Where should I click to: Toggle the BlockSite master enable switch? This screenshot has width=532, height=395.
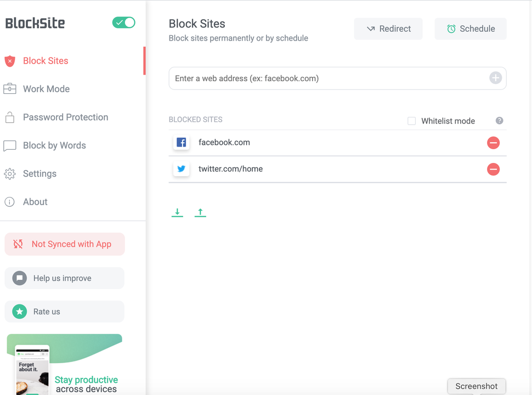[123, 22]
